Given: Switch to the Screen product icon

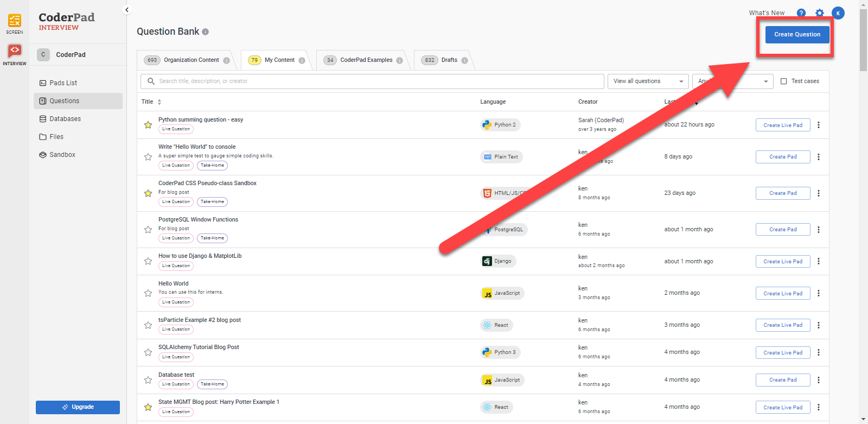Looking at the screenshot, I should [x=15, y=23].
